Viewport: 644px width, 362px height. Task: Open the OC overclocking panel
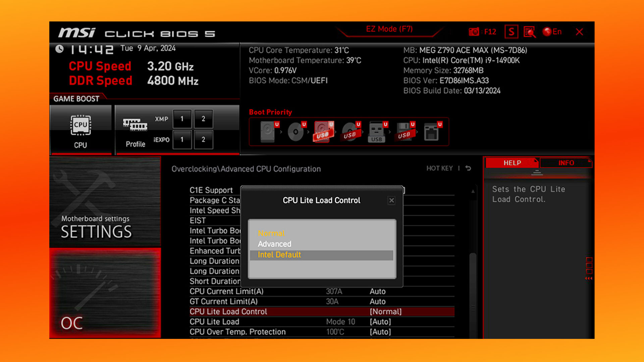click(105, 293)
